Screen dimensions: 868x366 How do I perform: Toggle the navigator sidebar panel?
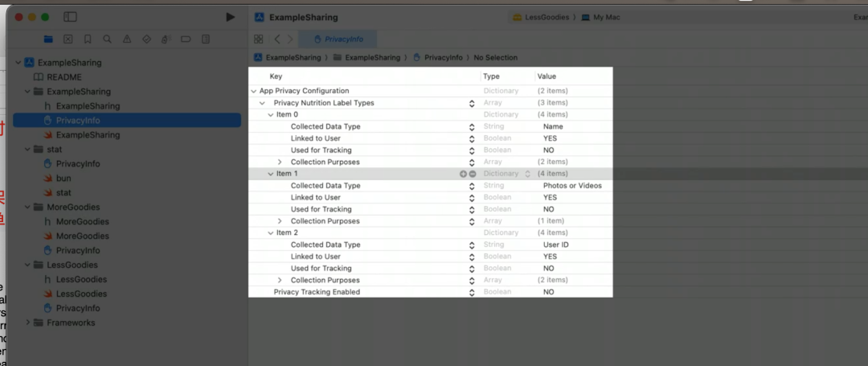click(70, 17)
